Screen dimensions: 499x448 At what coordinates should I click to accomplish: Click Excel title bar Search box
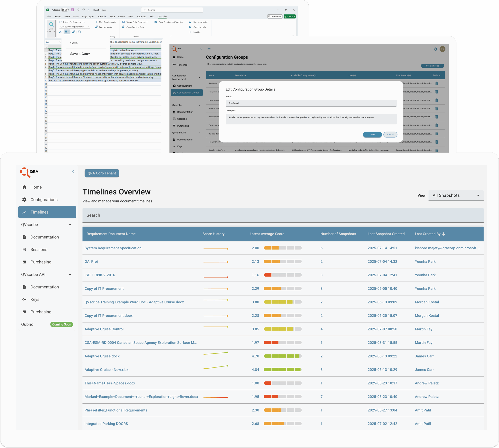172,10
